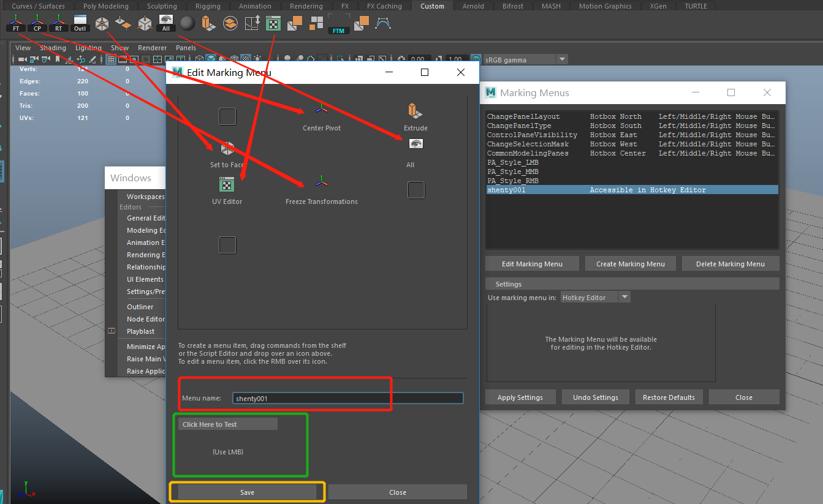
Task: Click the Center Pivot marking menu item
Action: coord(322,118)
